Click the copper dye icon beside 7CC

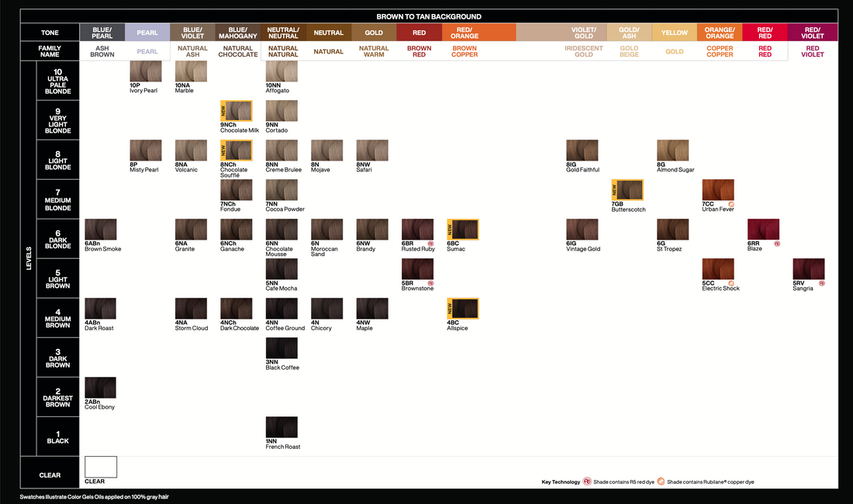click(730, 204)
